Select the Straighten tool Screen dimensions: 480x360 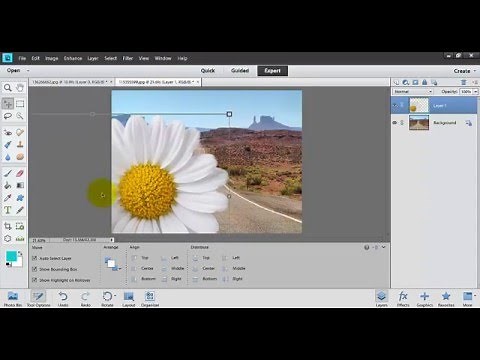tap(20, 239)
